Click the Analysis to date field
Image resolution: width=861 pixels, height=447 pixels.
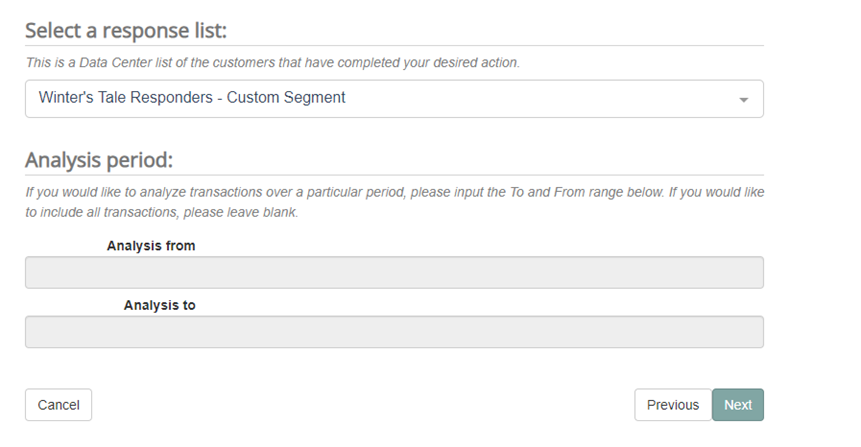pyautogui.click(x=394, y=332)
